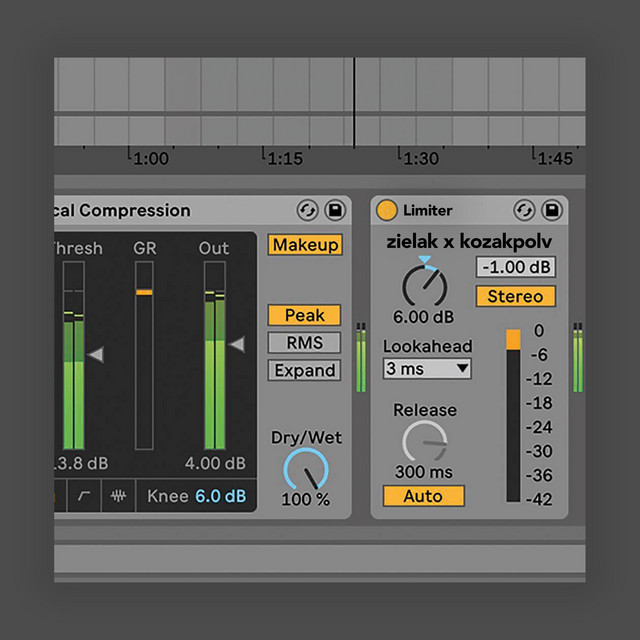Select Peak detection mode

tap(304, 315)
